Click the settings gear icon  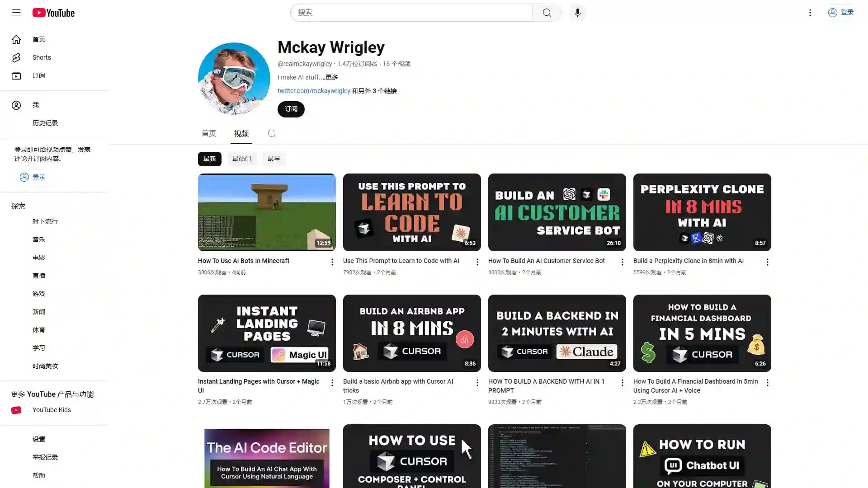16,439
